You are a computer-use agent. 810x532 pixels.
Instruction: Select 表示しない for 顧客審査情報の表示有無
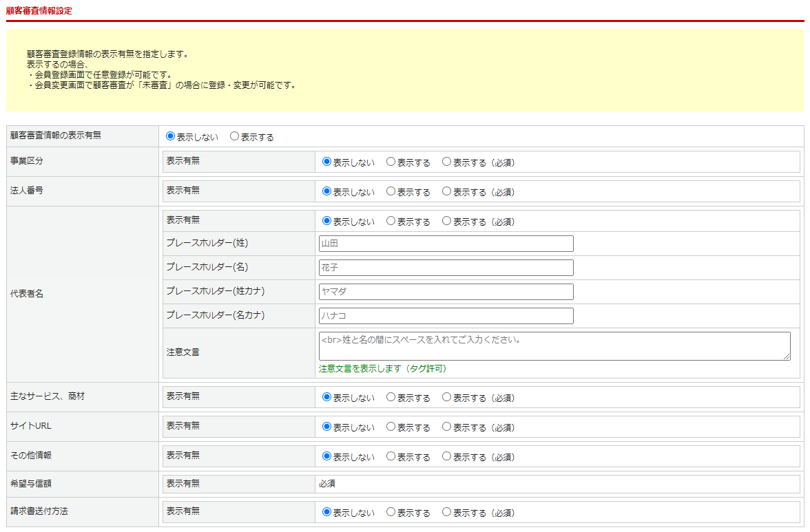(171, 136)
